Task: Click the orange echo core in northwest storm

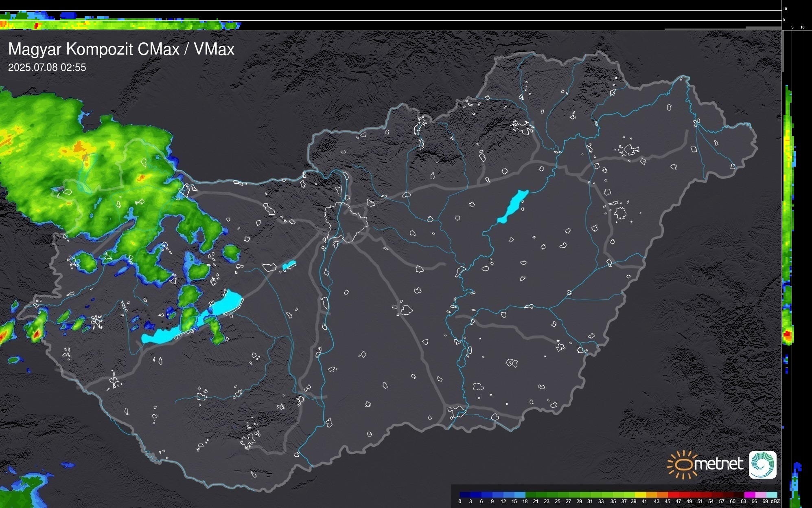Action: pyautogui.click(x=80, y=146)
